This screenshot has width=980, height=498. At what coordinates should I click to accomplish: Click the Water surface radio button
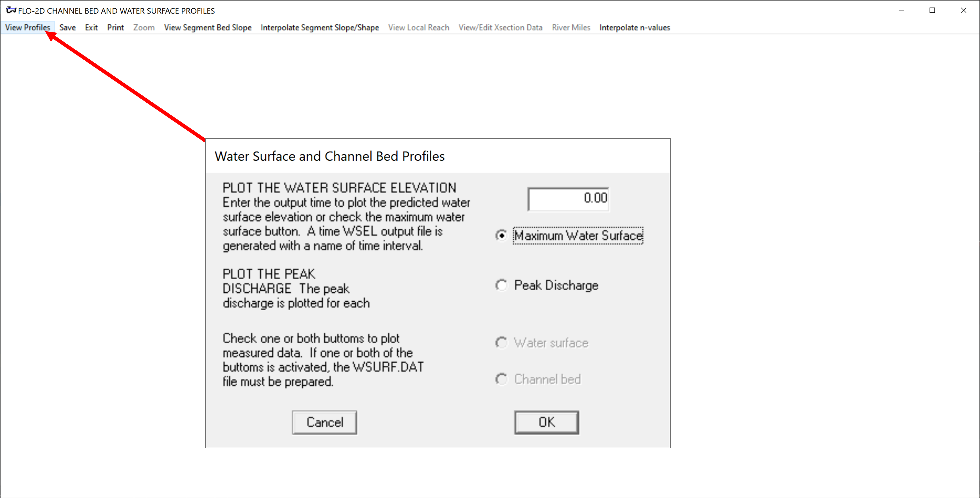point(501,343)
